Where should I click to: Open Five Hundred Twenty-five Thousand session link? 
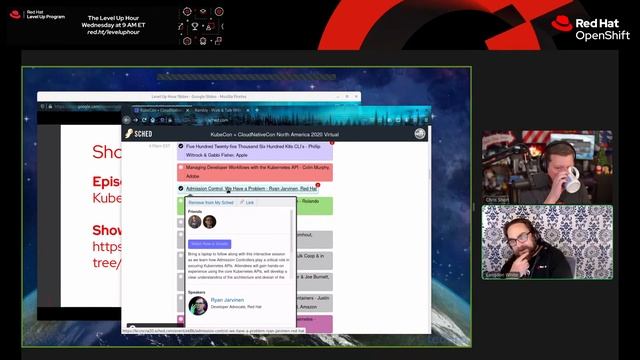pos(253,151)
